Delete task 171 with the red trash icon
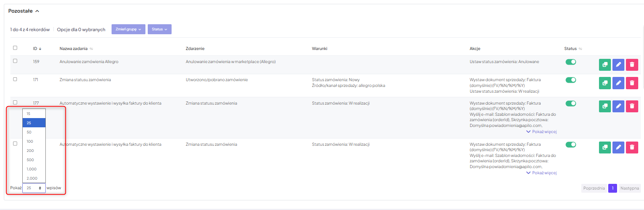The width and height of the screenshot is (644, 210). pyautogui.click(x=632, y=83)
